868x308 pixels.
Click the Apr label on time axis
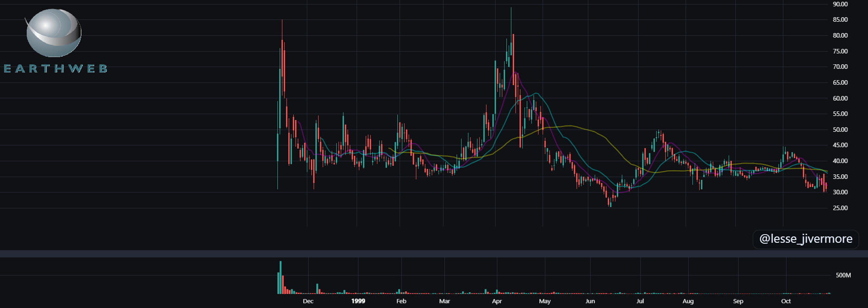(497, 301)
